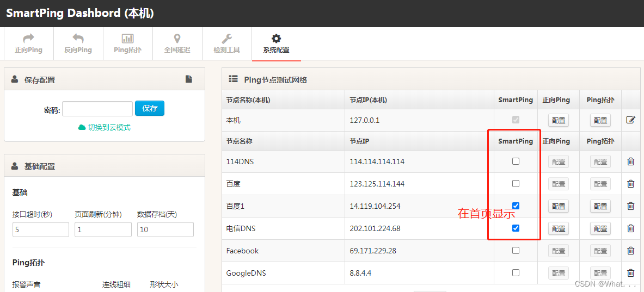Enable SmartPing checkbox for 百度

click(516, 183)
